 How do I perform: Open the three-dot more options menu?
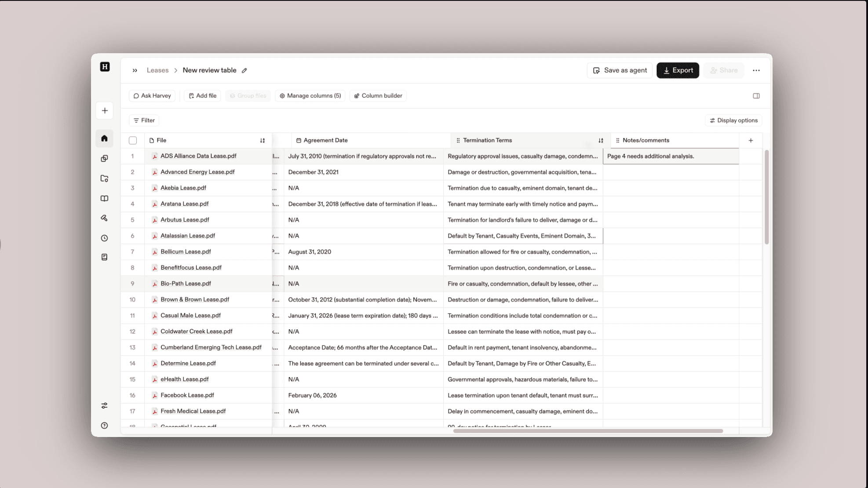756,70
